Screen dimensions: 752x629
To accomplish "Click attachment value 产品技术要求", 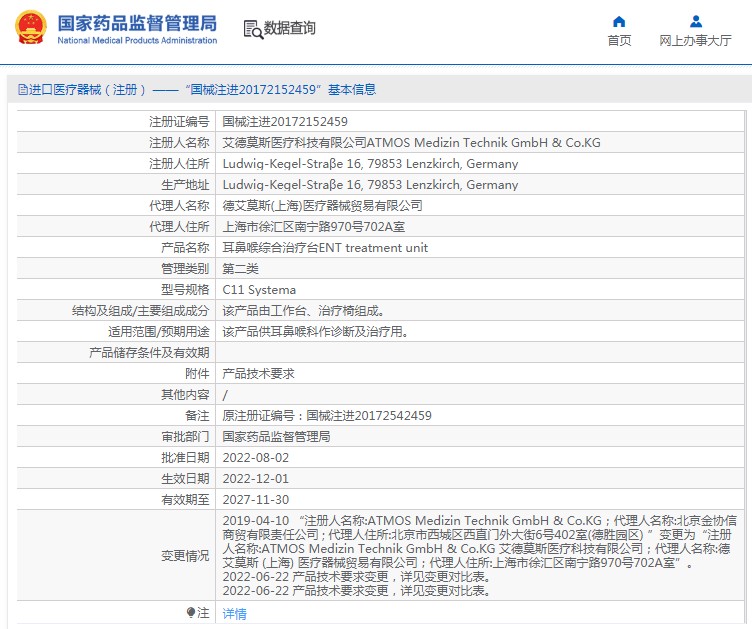I will coord(258,374).
